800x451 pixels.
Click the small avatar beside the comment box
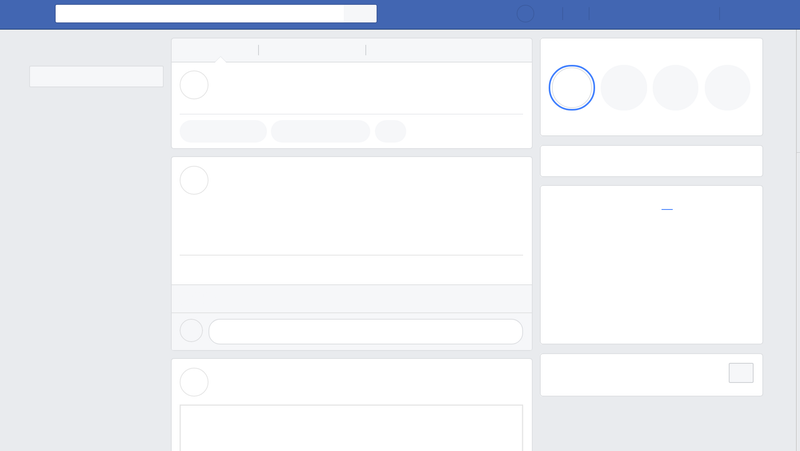(191, 331)
